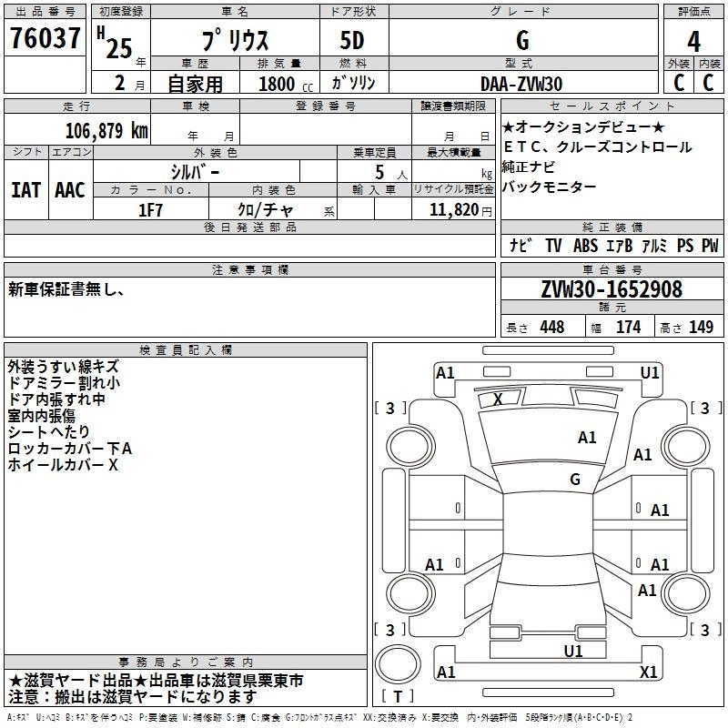Click overall evaluation score 4
Viewport: 728px width, 728px height.
[x=693, y=41]
